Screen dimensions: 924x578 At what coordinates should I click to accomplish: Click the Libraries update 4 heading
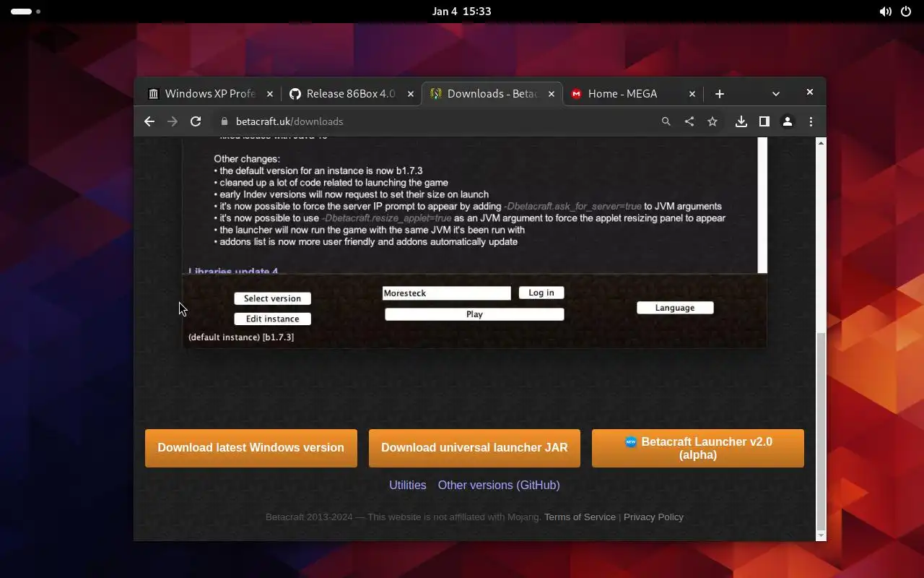(x=233, y=271)
